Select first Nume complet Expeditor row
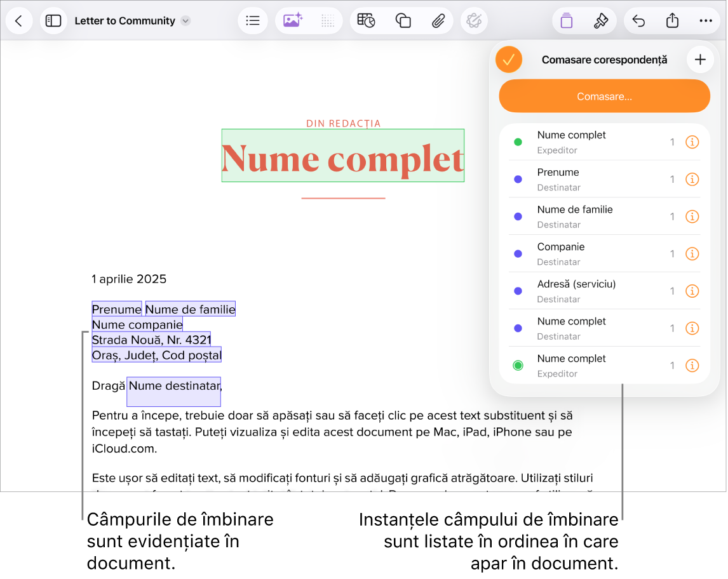 (605, 142)
